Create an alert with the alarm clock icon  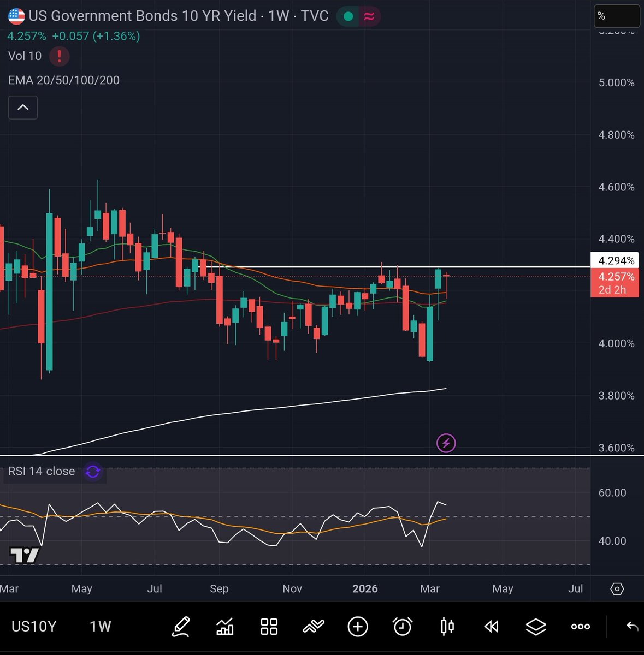click(x=403, y=626)
